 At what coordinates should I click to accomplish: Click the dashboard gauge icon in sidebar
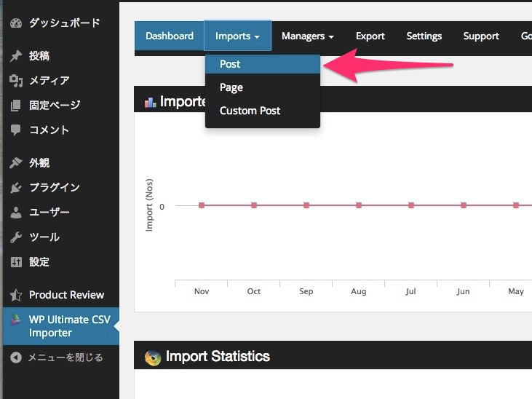click(16, 23)
